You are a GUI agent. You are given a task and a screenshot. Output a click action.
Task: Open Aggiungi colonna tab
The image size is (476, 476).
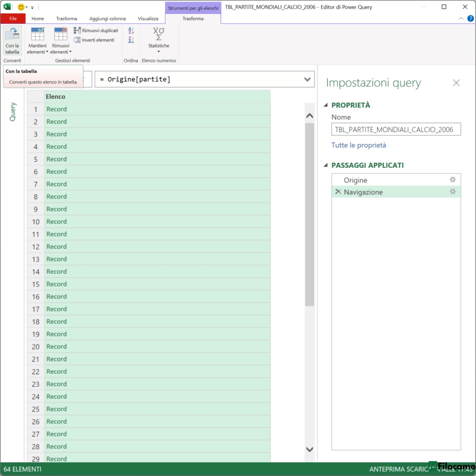coord(107,19)
